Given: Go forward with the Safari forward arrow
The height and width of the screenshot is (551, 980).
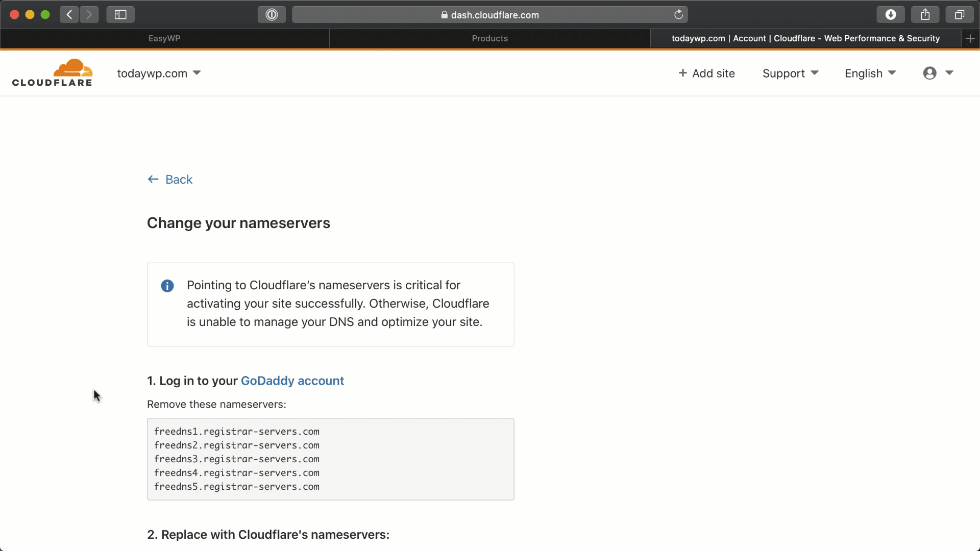Looking at the screenshot, I should 89,15.
